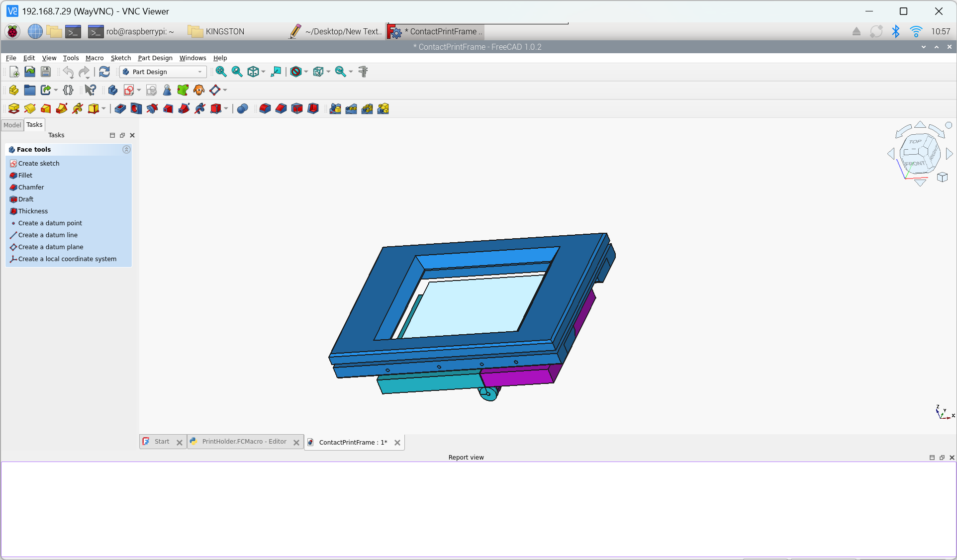Screen dimensions: 957x560
Task: Click the Mirrored feature icon
Action: click(x=335, y=108)
